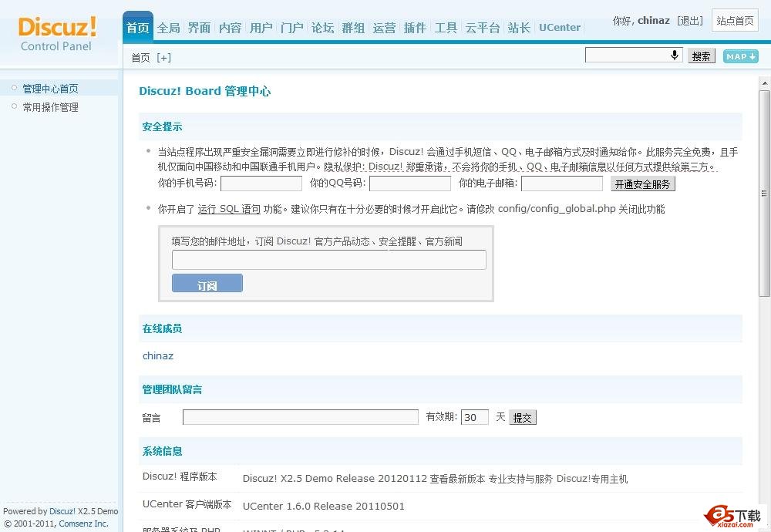The width and height of the screenshot is (771, 532).
Task: Switch to the 站长 menu
Action: tap(519, 28)
